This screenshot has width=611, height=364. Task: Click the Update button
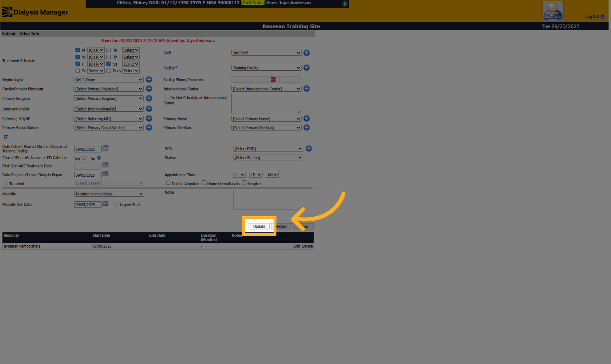tap(259, 226)
